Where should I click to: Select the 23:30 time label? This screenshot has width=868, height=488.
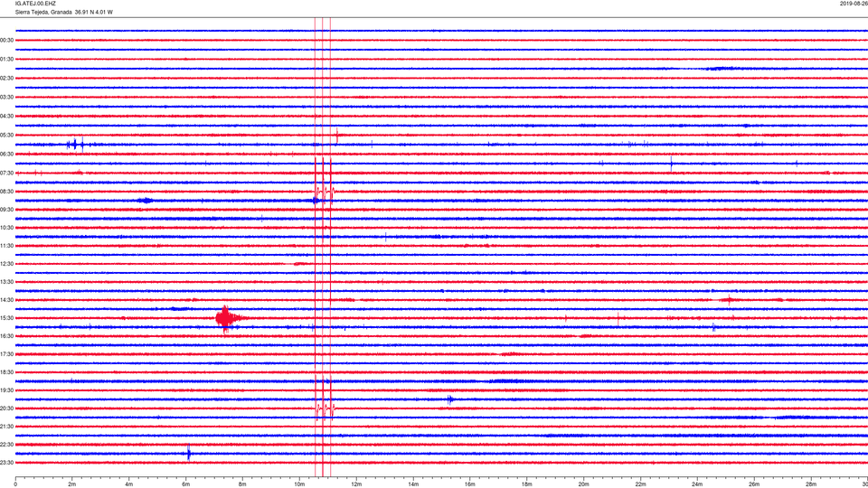tap(6, 463)
